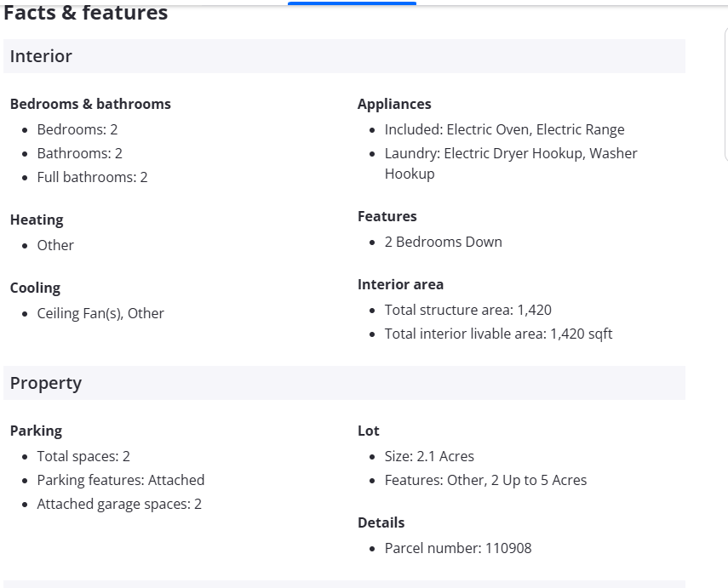728x588 pixels.
Task: Select Ceiling Fan(s), Other cooling entry
Action: pos(100,313)
